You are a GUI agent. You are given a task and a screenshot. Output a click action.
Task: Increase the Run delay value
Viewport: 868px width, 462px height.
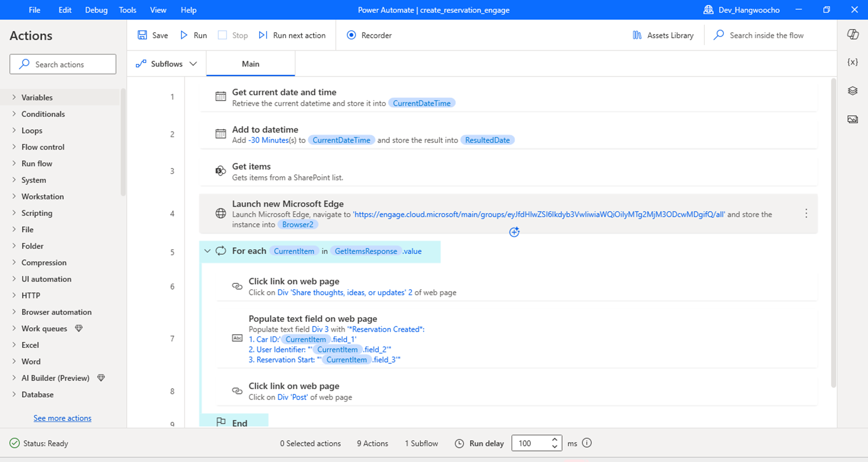pos(554,439)
